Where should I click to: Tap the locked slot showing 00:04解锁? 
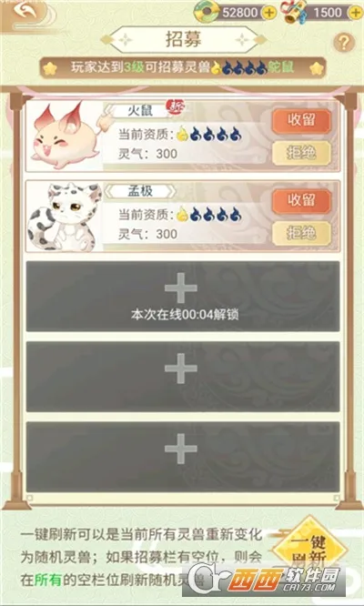point(183,296)
